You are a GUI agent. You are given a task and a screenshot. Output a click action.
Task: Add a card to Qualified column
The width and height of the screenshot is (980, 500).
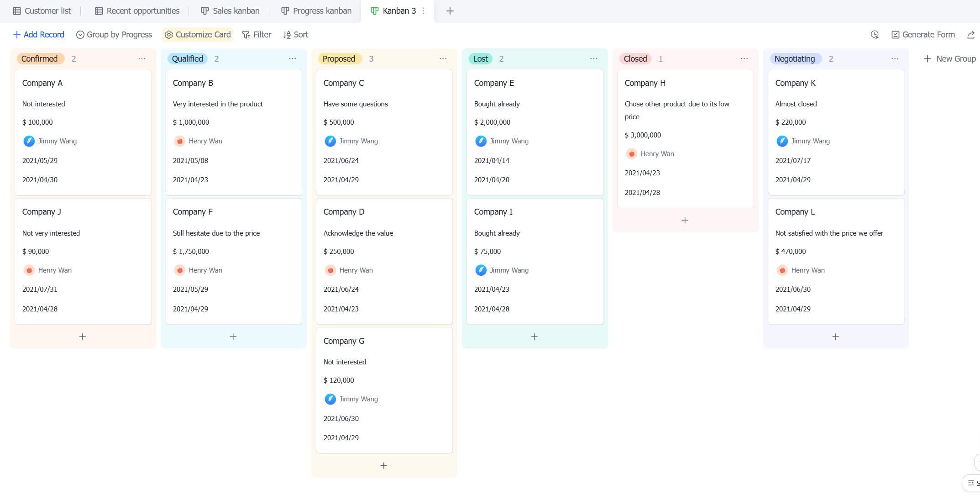click(x=233, y=337)
